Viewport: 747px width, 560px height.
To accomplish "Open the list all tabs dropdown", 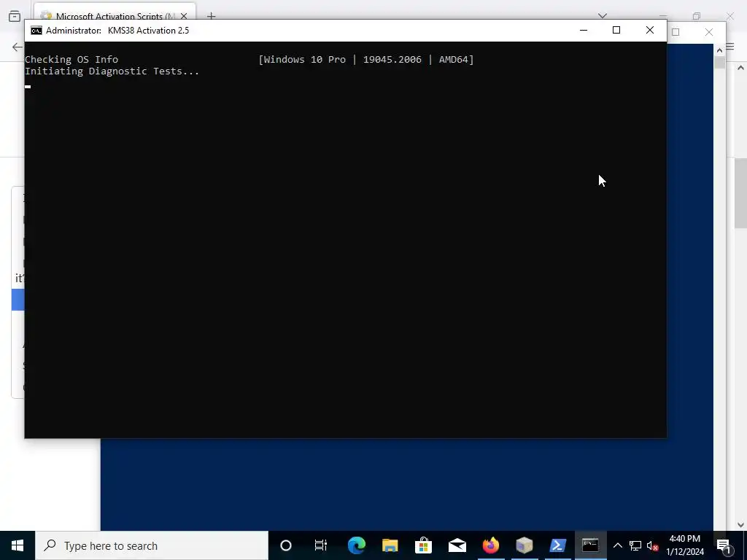I will pyautogui.click(x=602, y=16).
